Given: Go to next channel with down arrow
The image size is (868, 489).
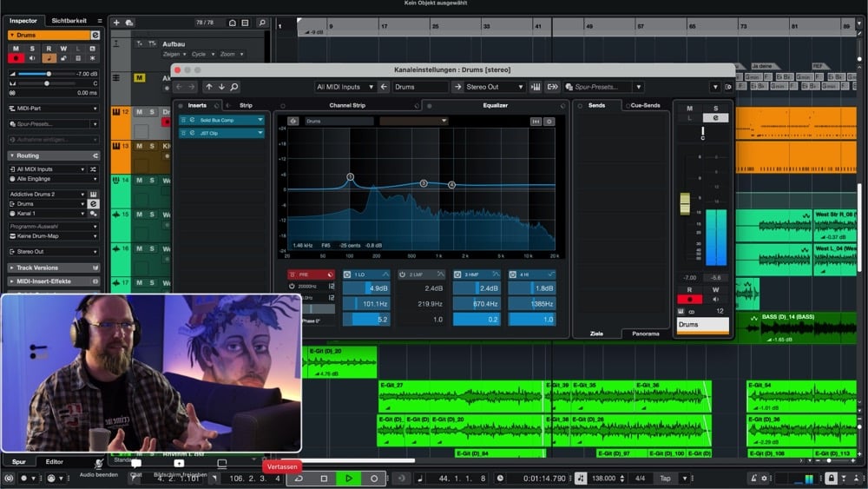Looking at the screenshot, I should click(x=221, y=87).
